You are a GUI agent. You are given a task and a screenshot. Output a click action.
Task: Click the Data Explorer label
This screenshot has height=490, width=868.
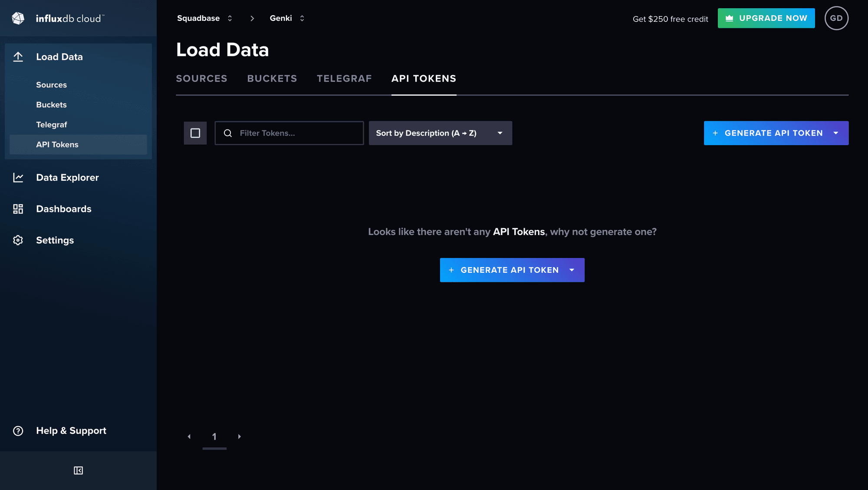tap(67, 178)
